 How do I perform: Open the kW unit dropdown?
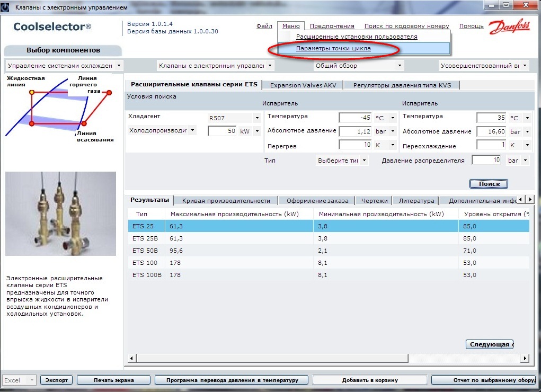tap(257, 131)
